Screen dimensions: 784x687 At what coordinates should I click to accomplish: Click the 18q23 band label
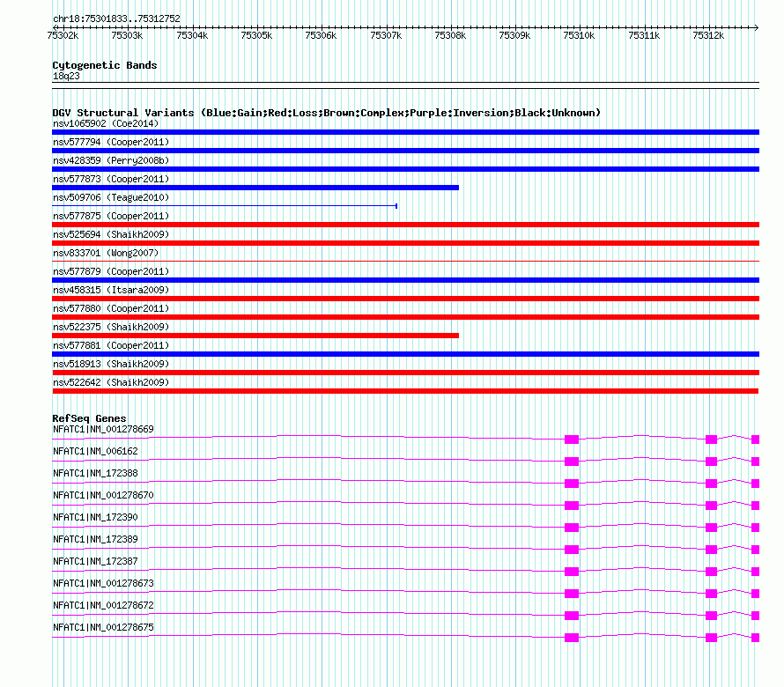click(x=66, y=76)
